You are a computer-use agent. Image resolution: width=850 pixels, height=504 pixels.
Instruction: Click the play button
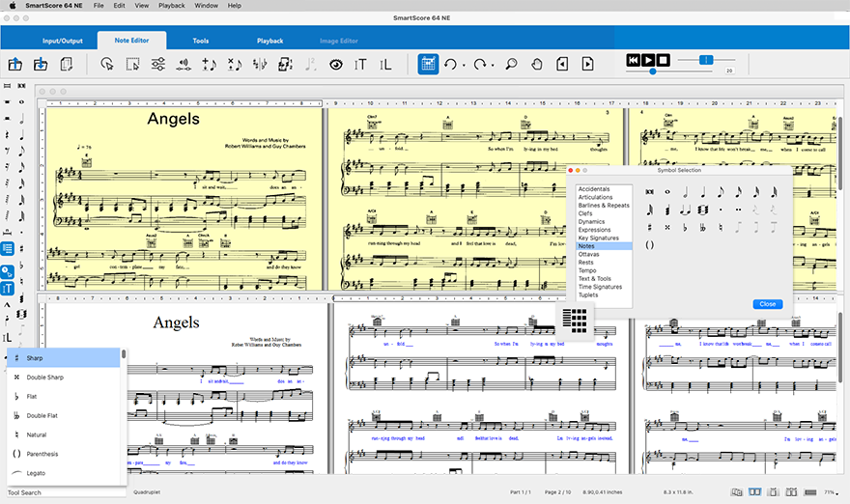coord(648,60)
